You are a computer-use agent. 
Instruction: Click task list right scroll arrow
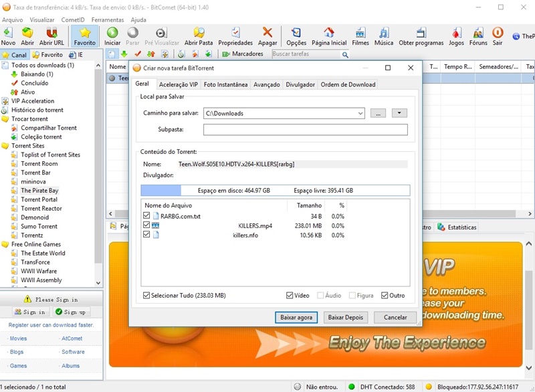coord(530,214)
